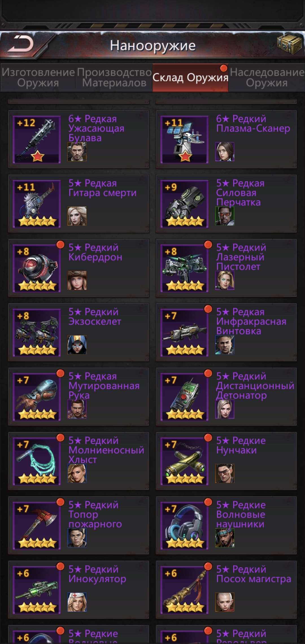Tap the Лазерный Пистолет weapon icon
Image resolution: width=305 pixels, height=644 pixels.
tap(185, 268)
